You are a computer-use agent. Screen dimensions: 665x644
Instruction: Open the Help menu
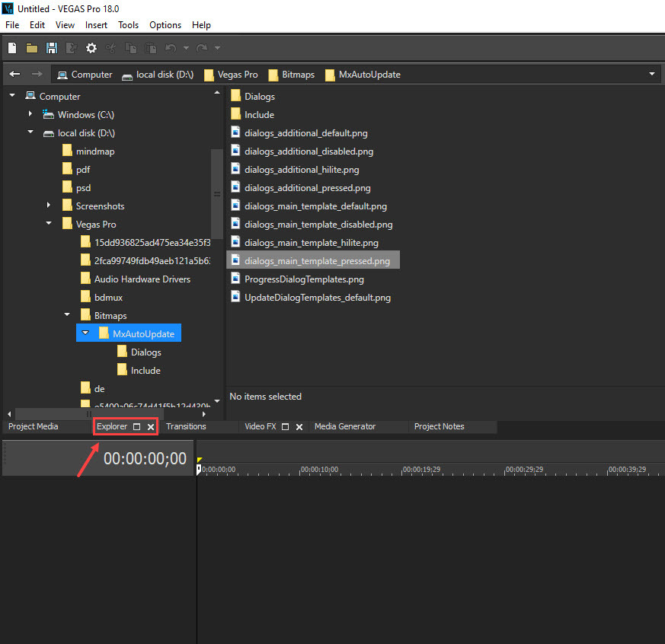click(201, 25)
